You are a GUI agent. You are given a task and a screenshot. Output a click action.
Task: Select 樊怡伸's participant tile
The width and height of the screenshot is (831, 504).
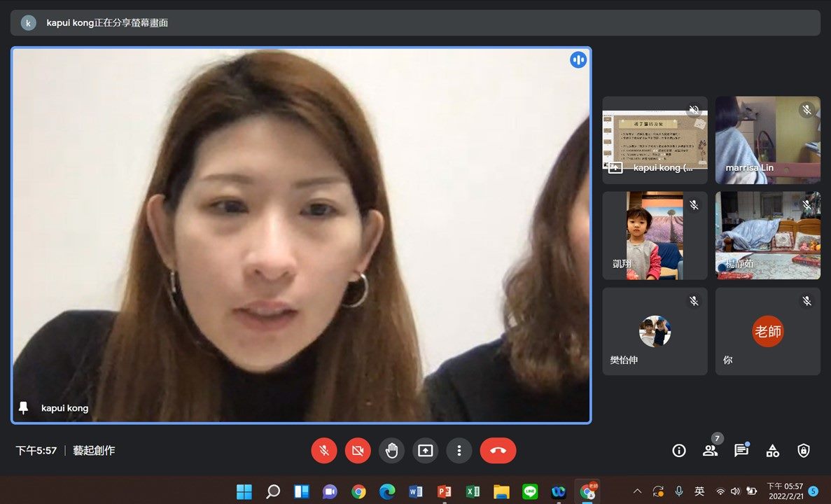(655, 331)
